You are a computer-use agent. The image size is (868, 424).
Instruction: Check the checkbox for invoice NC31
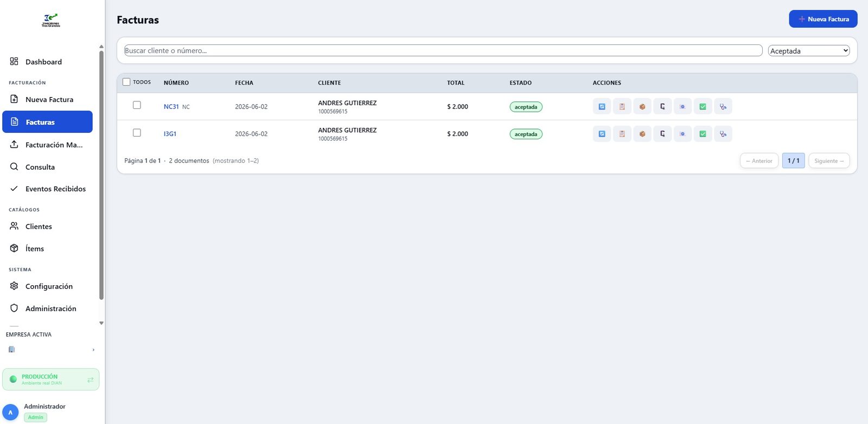point(137,105)
